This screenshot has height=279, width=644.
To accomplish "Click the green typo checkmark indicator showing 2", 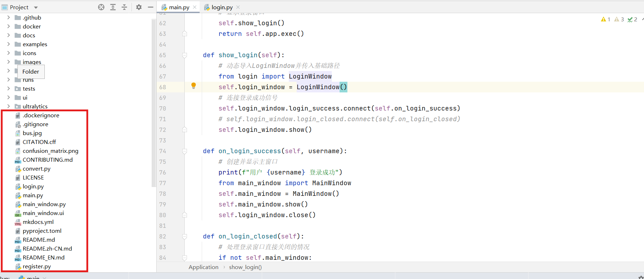I will click(x=633, y=19).
